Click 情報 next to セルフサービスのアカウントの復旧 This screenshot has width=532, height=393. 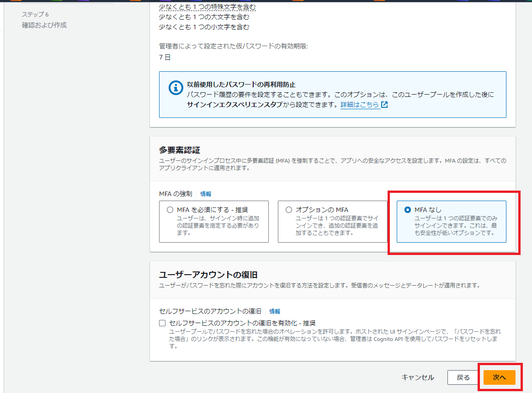point(275,311)
